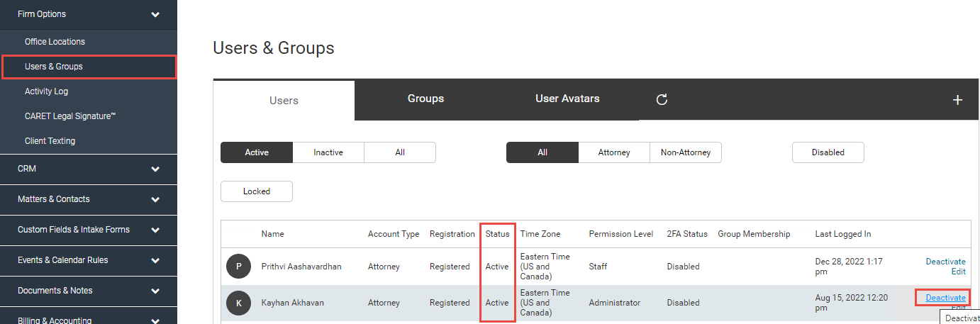Select the name Kayhan Akhavan
This screenshot has height=324, width=980.
click(292, 303)
